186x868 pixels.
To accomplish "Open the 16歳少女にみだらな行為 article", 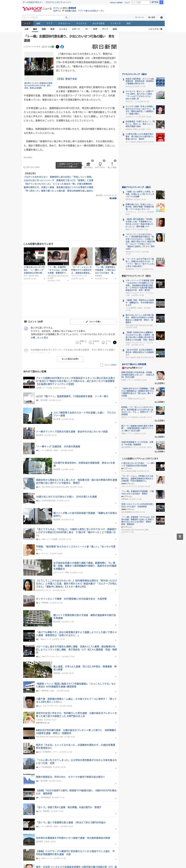I will click(x=66, y=497).
